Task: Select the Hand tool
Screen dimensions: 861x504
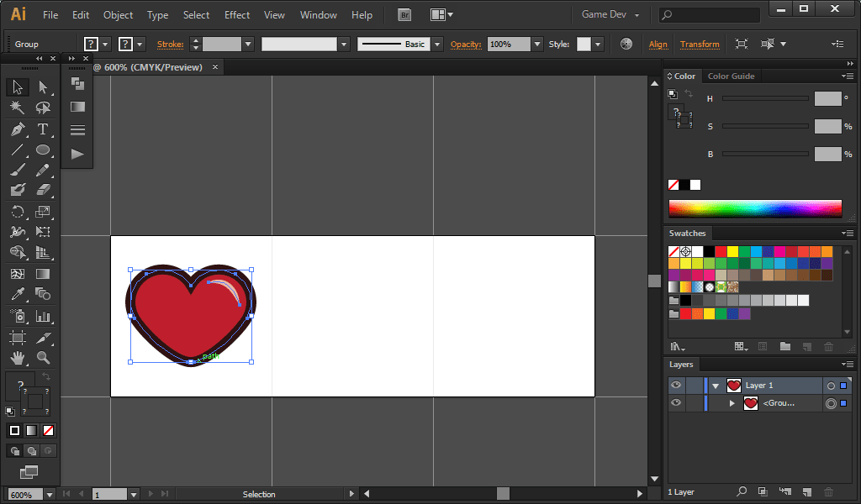Action: pos(17,358)
